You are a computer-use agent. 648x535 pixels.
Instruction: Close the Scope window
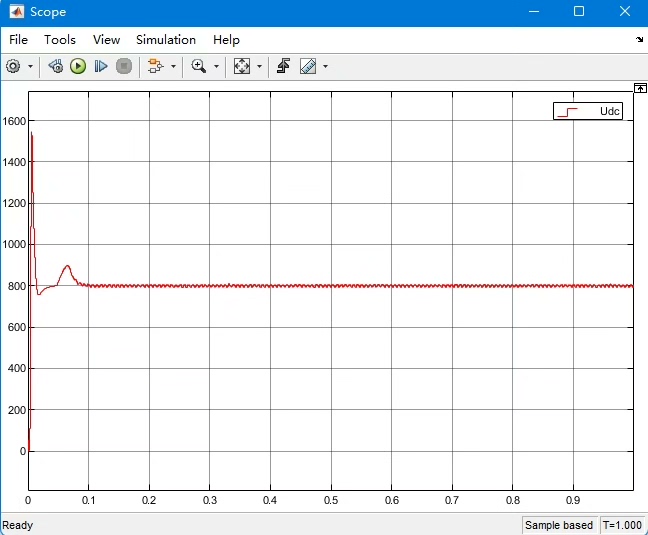(625, 11)
